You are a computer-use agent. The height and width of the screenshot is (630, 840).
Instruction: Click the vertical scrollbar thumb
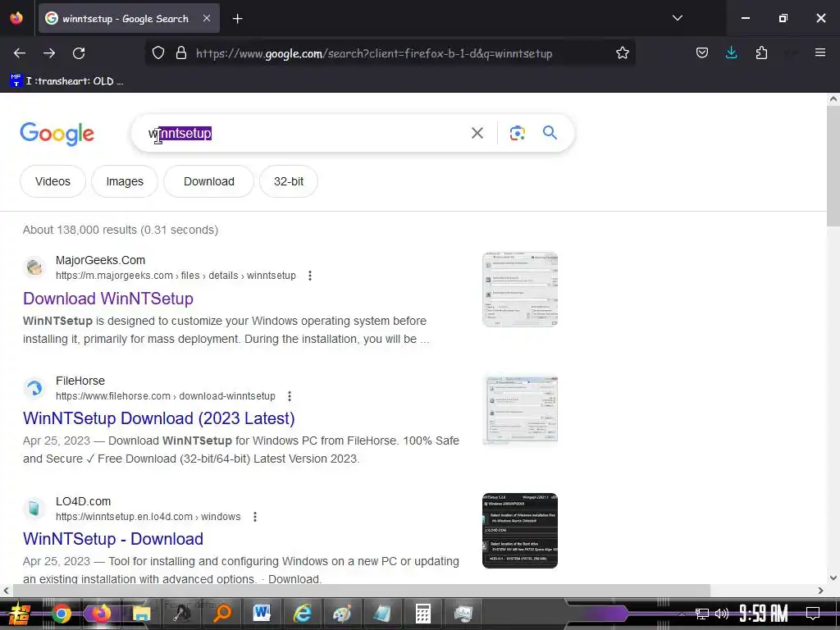click(x=833, y=166)
